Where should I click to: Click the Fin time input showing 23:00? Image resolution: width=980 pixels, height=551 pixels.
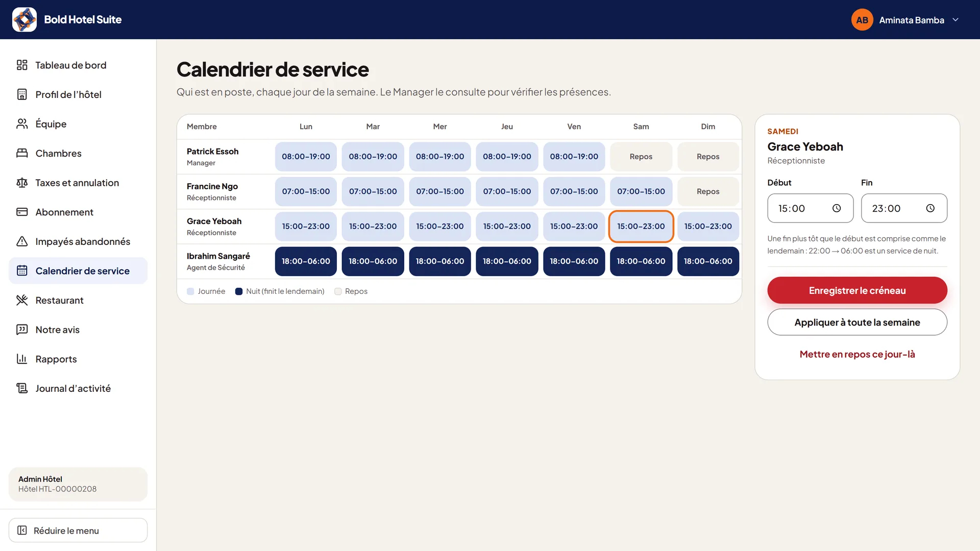pyautogui.click(x=904, y=208)
